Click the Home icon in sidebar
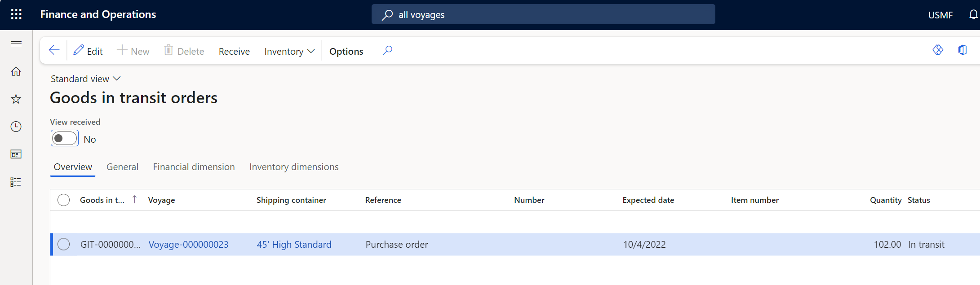The width and height of the screenshot is (980, 285). (16, 71)
